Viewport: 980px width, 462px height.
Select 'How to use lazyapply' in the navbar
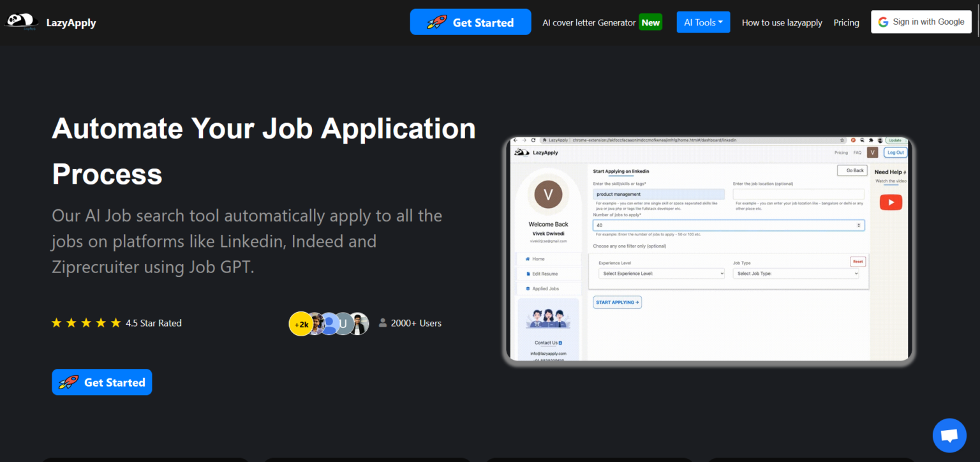(x=782, y=22)
